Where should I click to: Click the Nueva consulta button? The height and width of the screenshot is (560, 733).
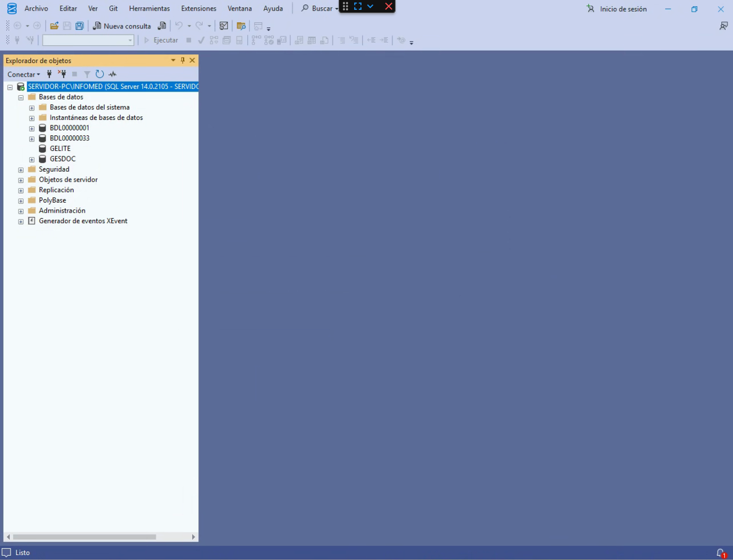coord(122,26)
